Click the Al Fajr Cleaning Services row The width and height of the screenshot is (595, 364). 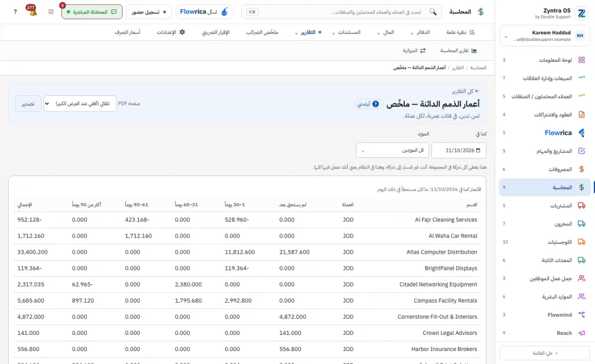[x=247, y=220]
